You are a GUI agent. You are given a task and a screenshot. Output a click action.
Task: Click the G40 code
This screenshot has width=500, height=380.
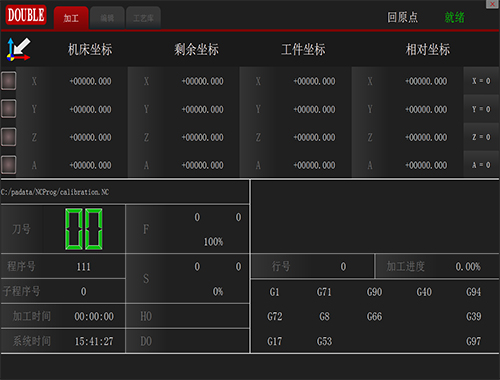pyautogui.click(x=424, y=292)
